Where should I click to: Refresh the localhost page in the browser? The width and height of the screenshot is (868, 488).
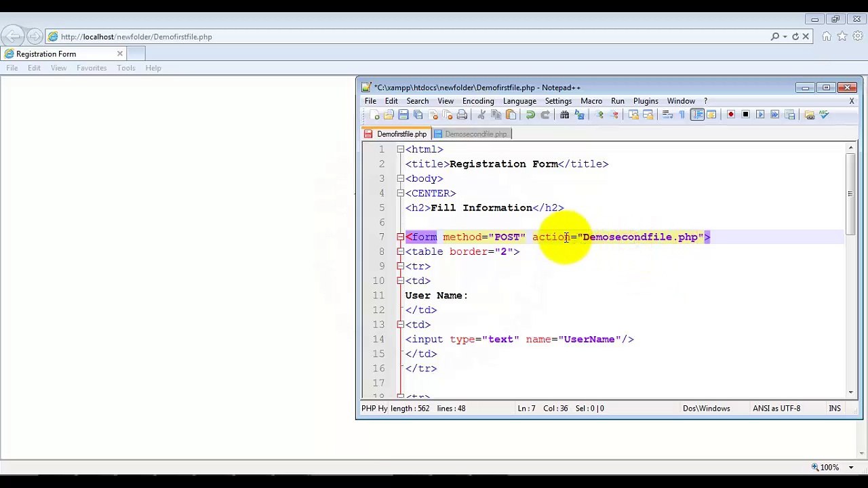(795, 37)
